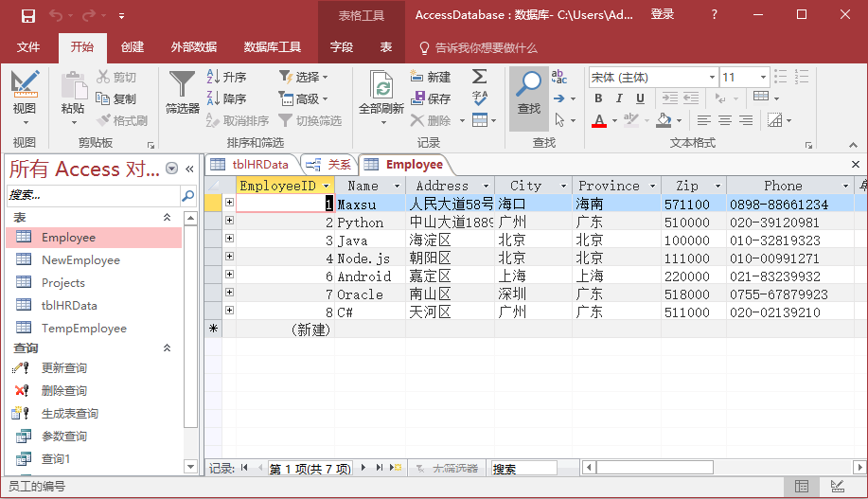Go to the next record button
Viewport: 868px width, 499px height.
363,468
